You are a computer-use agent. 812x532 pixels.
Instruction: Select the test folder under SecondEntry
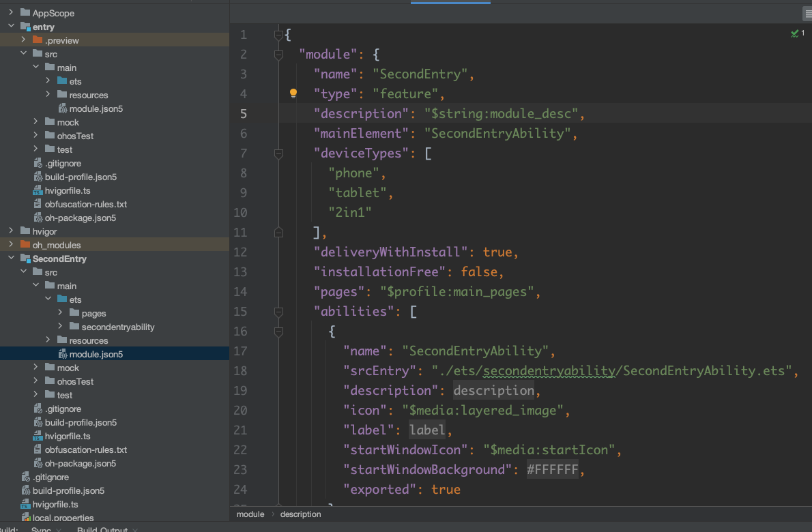pyautogui.click(x=64, y=395)
